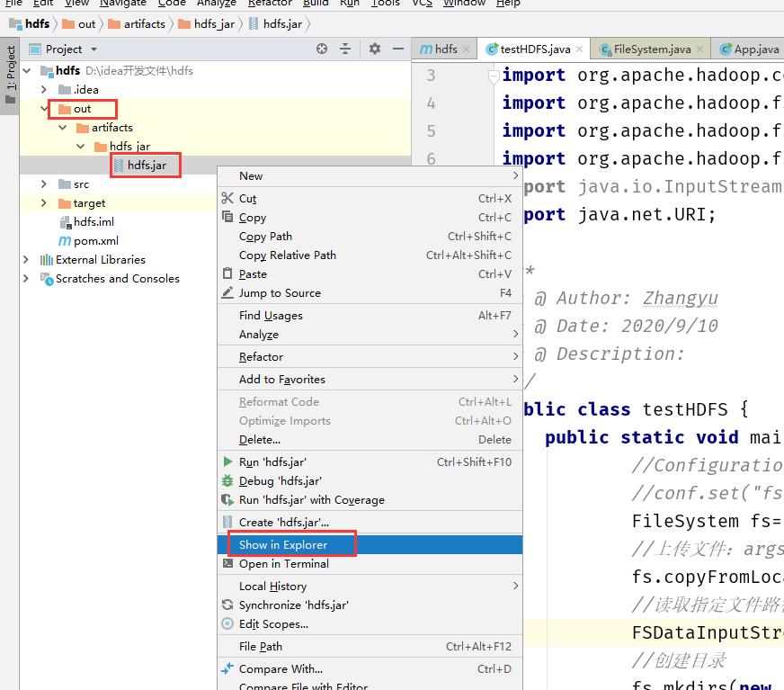The image size is (784, 690).
Task: Click 'hdfs' root breadcrumb
Action: (30, 24)
